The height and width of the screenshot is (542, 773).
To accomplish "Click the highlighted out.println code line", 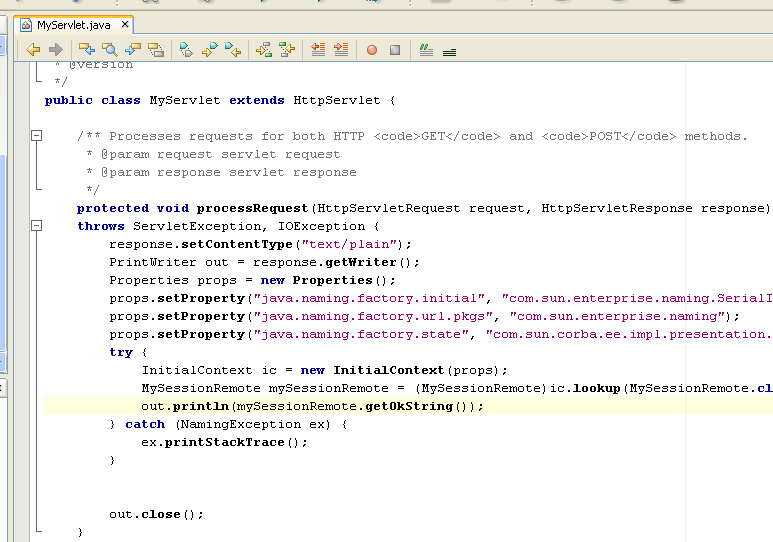I will pos(312,406).
